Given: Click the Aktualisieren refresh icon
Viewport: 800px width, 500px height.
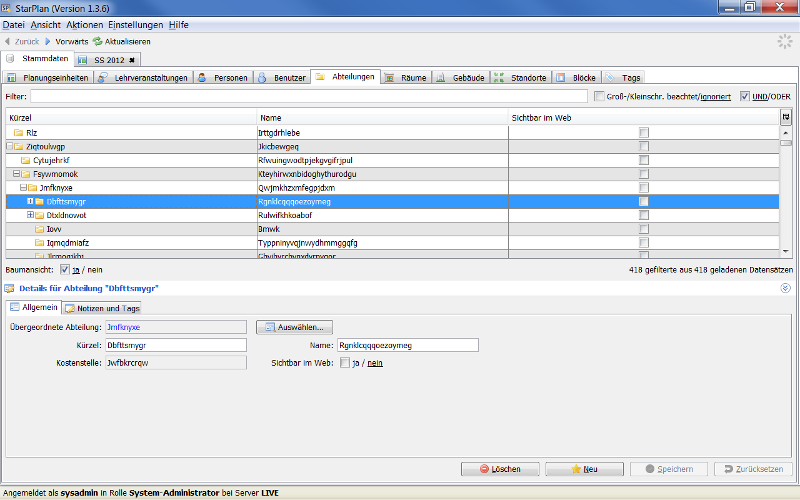Looking at the screenshot, I should pyautogui.click(x=97, y=41).
